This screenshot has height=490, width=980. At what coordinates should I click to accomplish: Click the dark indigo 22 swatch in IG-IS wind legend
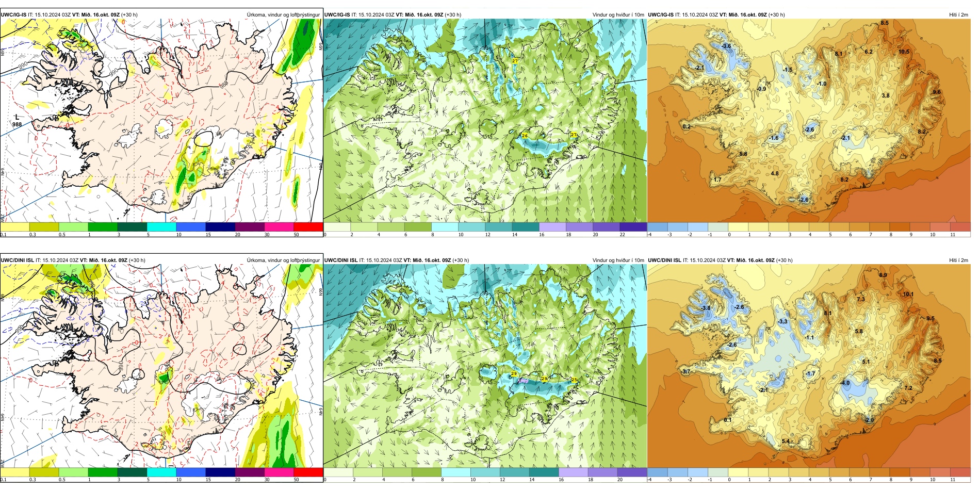633,226
